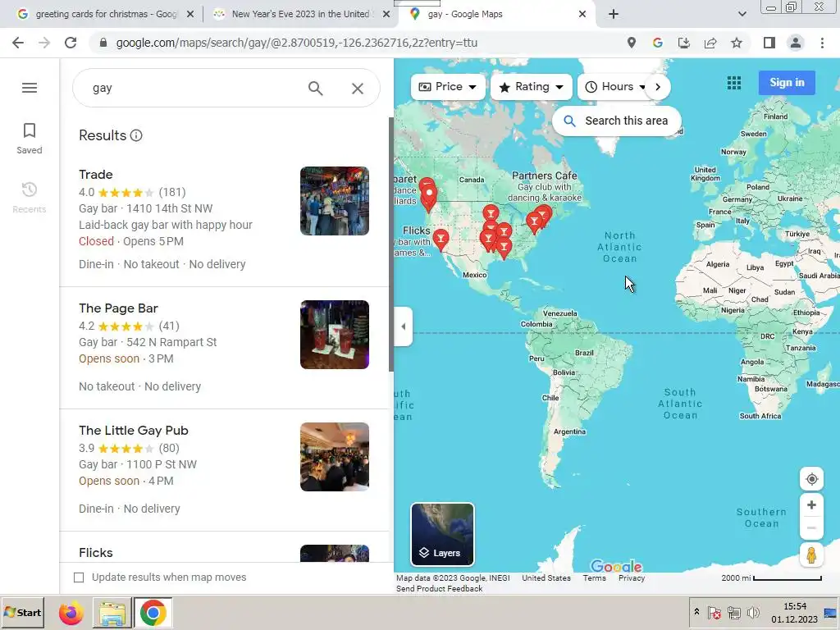This screenshot has height=630, width=840.
Task: Open The Little Gay Pub result title
Action: coord(134,431)
